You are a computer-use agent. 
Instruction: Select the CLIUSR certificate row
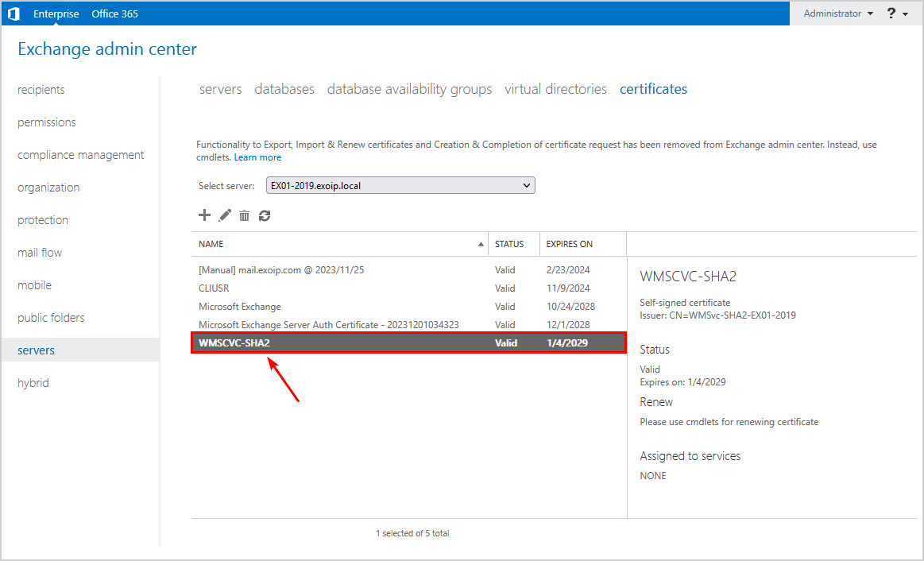point(214,288)
